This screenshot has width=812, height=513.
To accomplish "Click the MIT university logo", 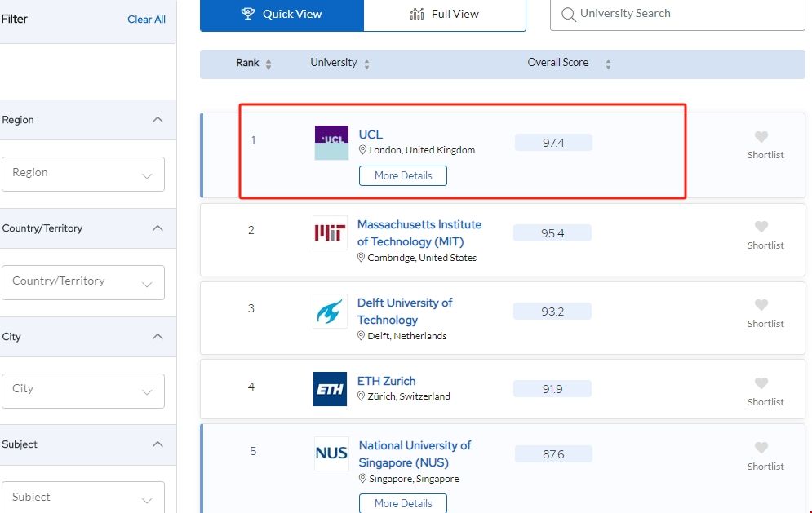I will pos(330,233).
